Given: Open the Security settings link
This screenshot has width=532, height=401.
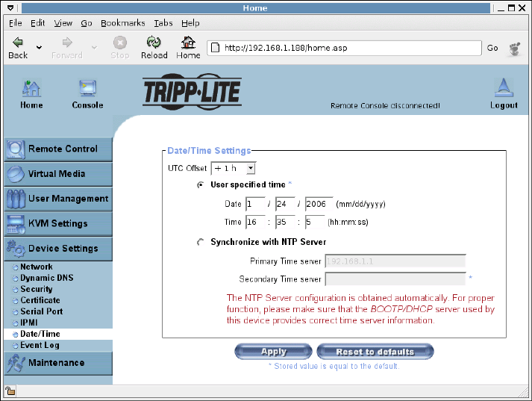Looking at the screenshot, I should click(37, 289).
